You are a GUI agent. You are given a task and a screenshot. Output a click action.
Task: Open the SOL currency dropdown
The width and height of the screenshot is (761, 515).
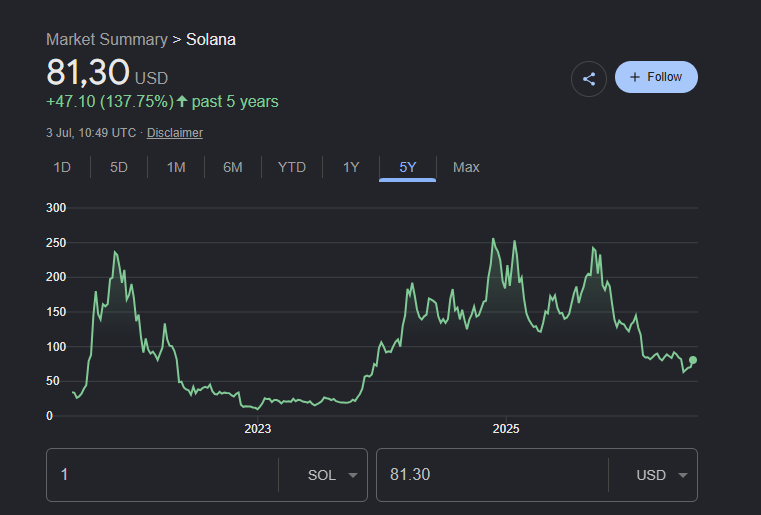pos(332,475)
